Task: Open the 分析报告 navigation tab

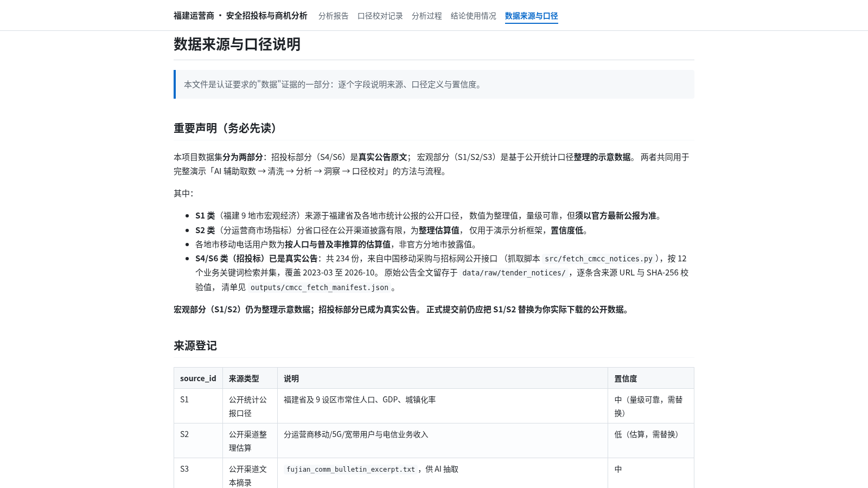Action: click(x=333, y=16)
